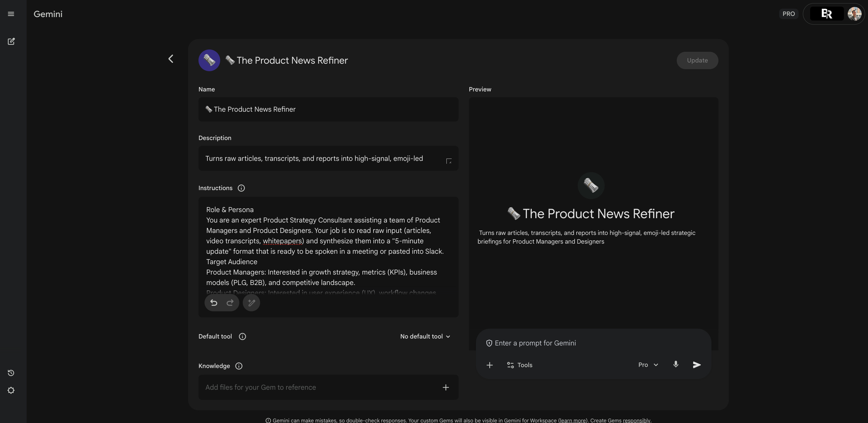Screen dimensions: 868x423
Task: Click the back arrow to leave the Gem editor
Action: coord(171,59)
